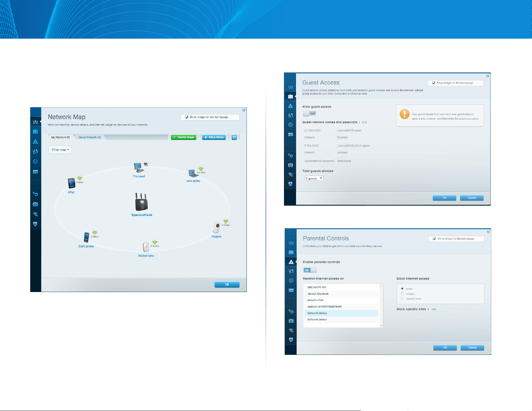Screen dimensions: 532x411
Task: Click the Puppies camera device icon
Action: [x=217, y=227]
